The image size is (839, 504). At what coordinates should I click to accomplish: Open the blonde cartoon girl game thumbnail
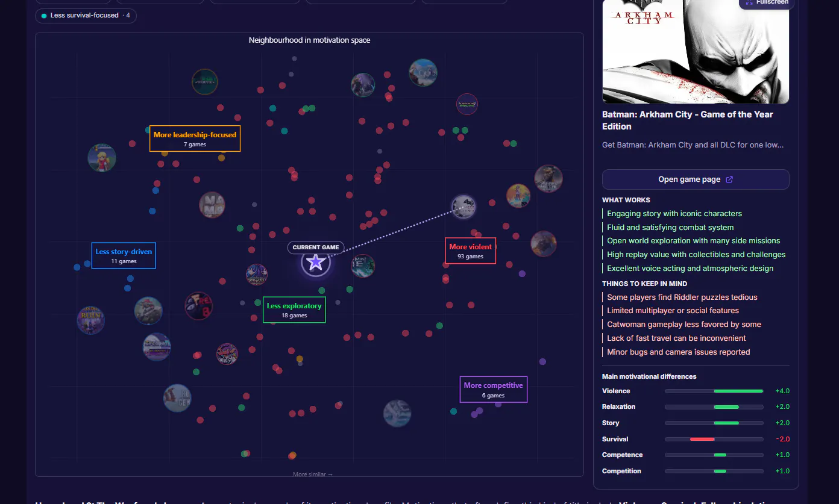102,158
